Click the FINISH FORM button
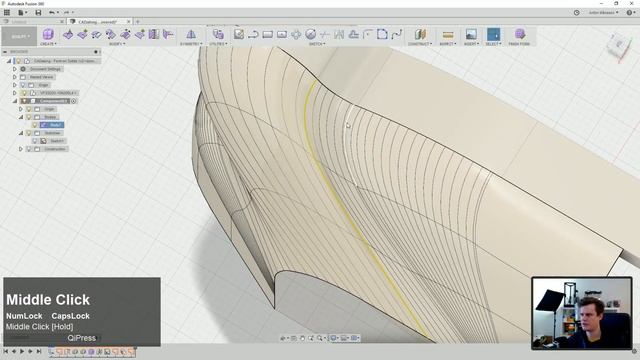The height and width of the screenshot is (360, 640). pyautogui.click(x=519, y=36)
